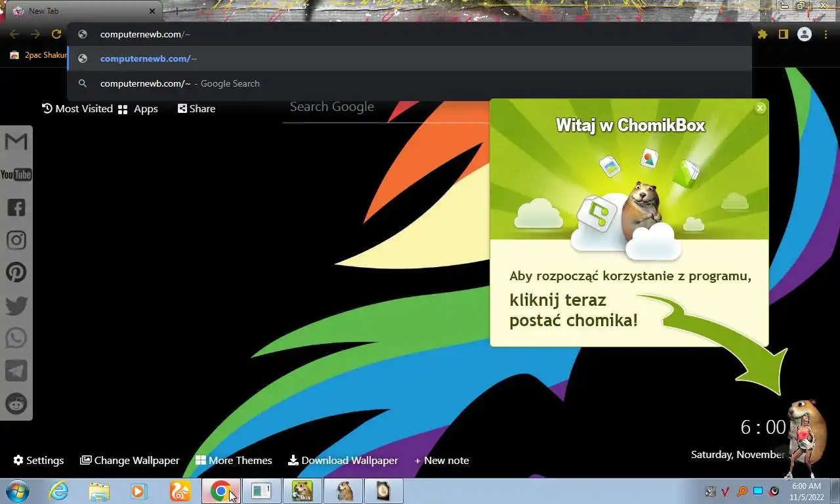Click the ChomikBox welcome banner image

[x=629, y=171]
